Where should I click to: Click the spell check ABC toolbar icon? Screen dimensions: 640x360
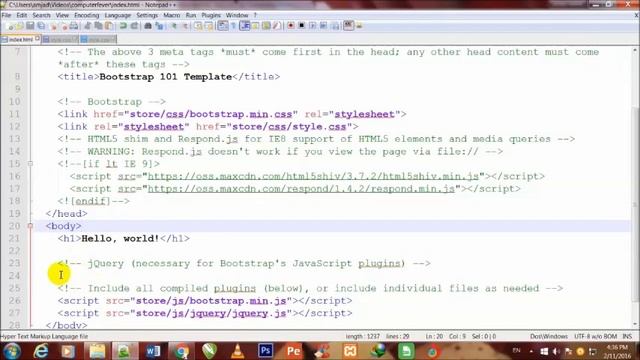click(x=348, y=26)
